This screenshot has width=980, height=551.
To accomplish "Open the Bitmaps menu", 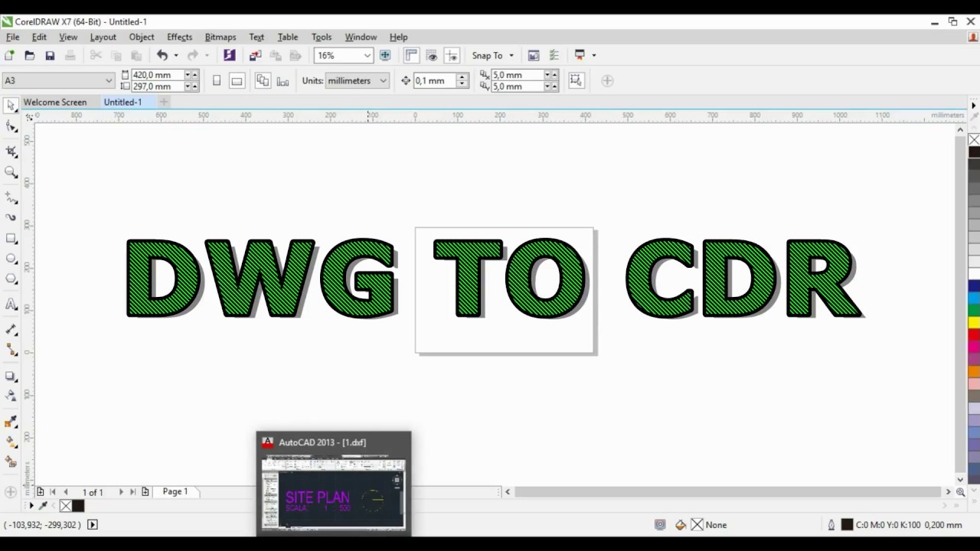I will (220, 37).
